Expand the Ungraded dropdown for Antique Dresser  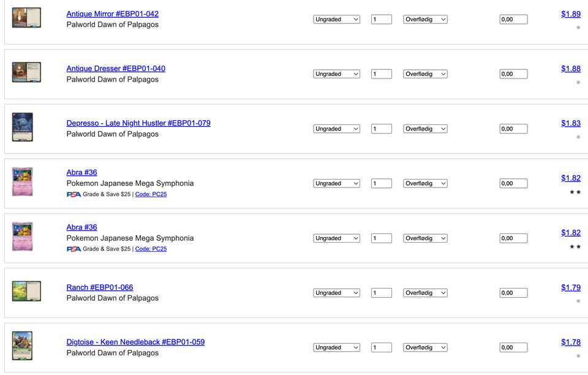[336, 74]
